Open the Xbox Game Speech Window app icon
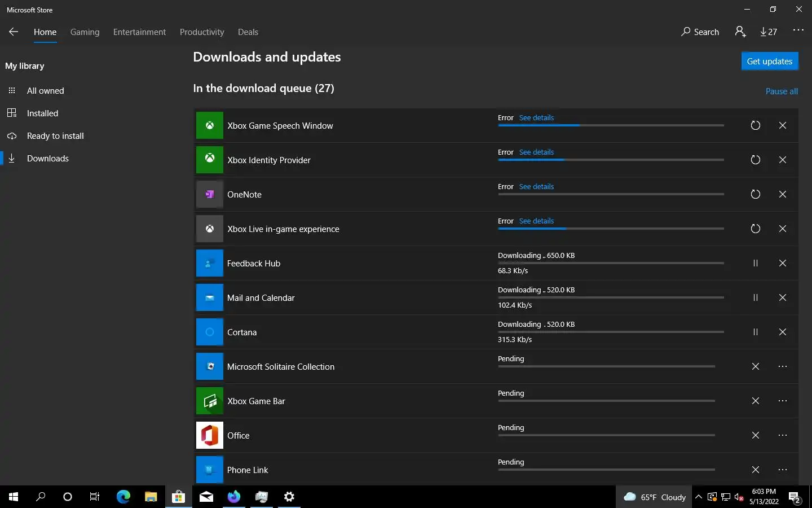The width and height of the screenshot is (812, 508). point(210,125)
